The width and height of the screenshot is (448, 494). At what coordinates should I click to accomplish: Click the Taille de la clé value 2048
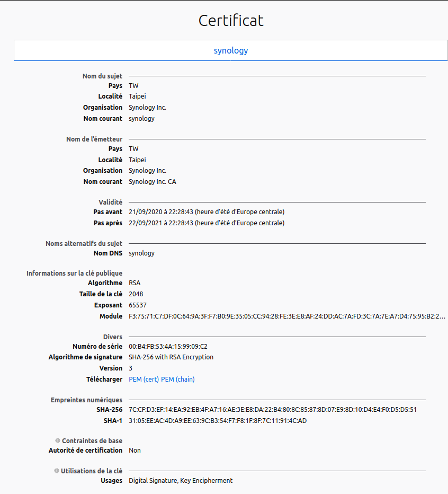tap(136, 294)
